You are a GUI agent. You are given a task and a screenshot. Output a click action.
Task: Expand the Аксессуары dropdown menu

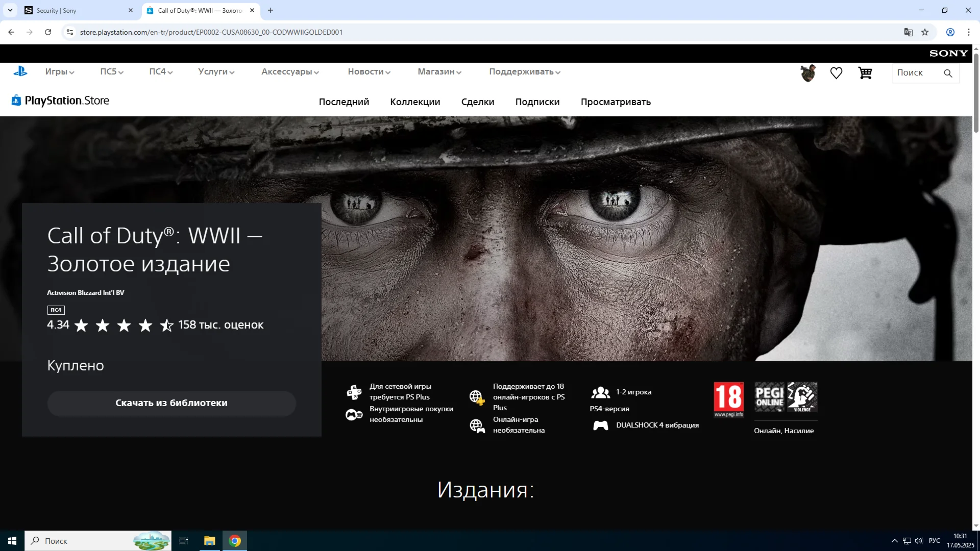pyautogui.click(x=290, y=72)
